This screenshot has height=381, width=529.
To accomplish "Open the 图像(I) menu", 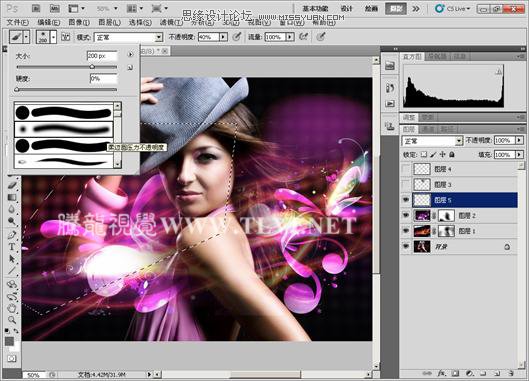I will pyautogui.click(x=79, y=23).
